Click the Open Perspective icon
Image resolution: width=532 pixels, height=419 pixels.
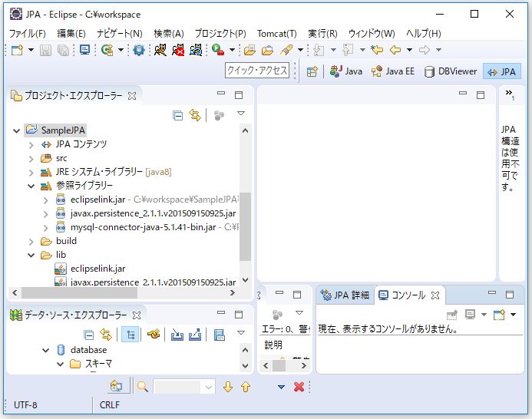click(312, 71)
